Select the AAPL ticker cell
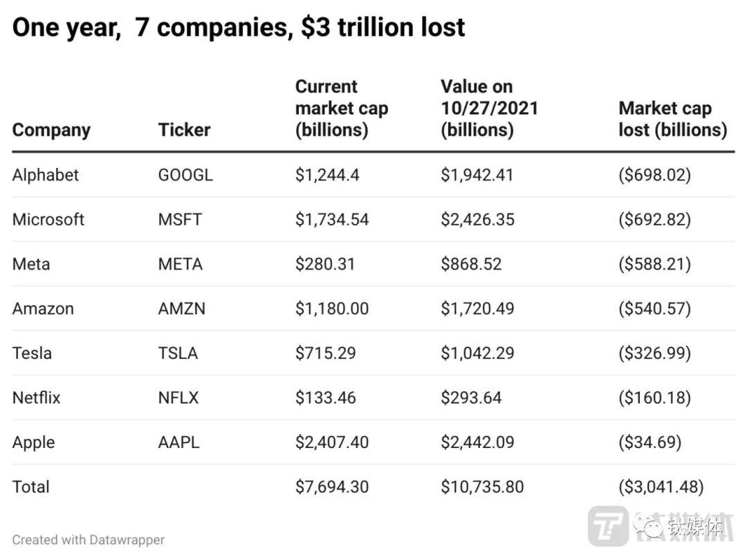This screenshot has width=747, height=560. (178, 442)
